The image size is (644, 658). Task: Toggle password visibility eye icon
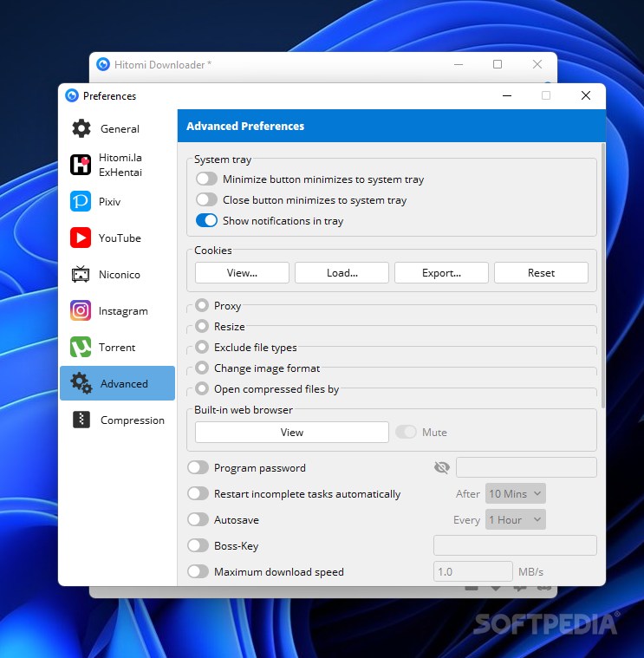(442, 467)
